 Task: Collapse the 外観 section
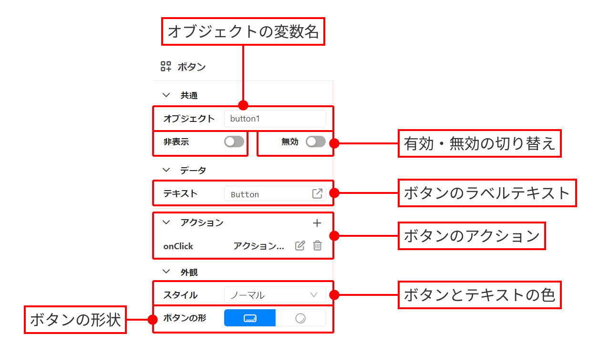[166, 272]
